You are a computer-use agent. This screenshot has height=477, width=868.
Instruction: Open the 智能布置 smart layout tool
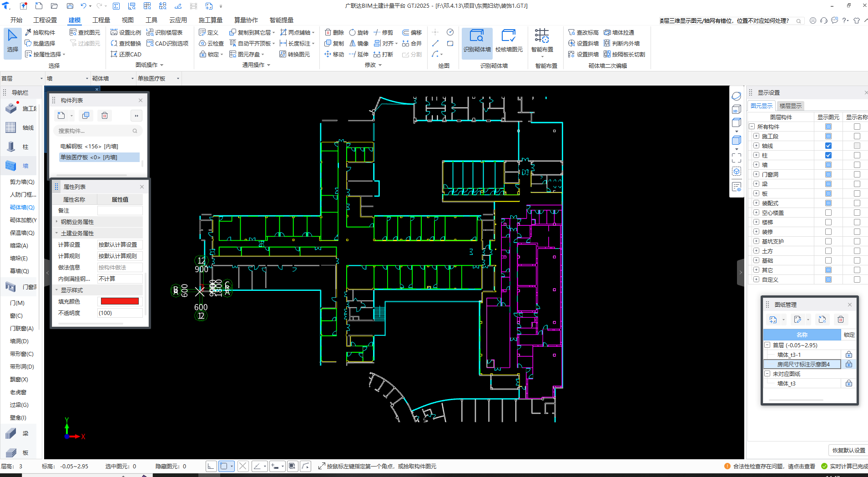[542, 41]
